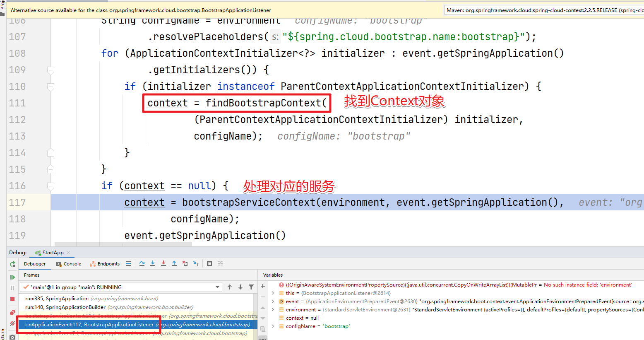Click the Trace Current Stream Chain icon
The image size is (644, 340).
(x=220, y=263)
